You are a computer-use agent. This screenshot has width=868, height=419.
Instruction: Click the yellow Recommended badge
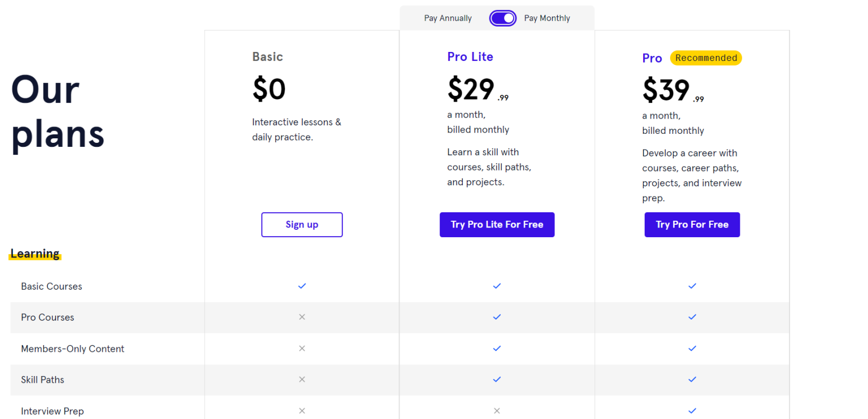point(706,58)
